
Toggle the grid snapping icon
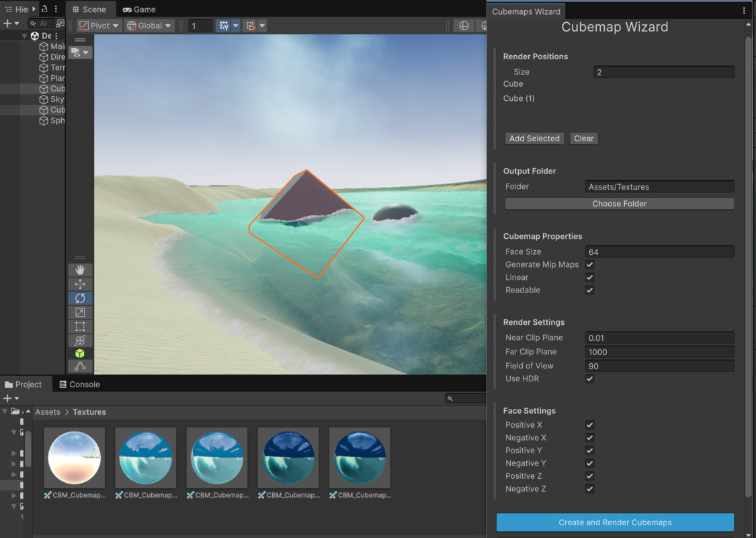tap(224, 26)
